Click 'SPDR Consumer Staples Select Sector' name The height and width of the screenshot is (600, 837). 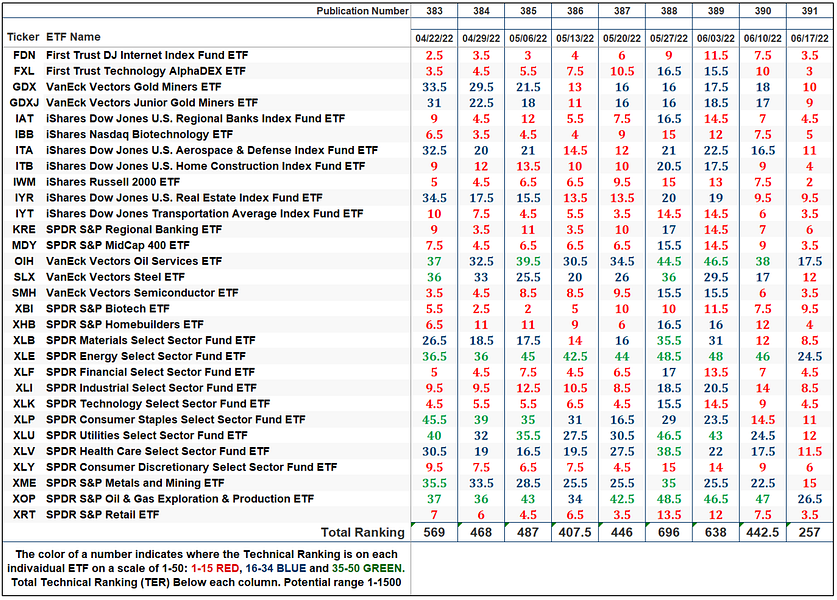pos(176,420)
